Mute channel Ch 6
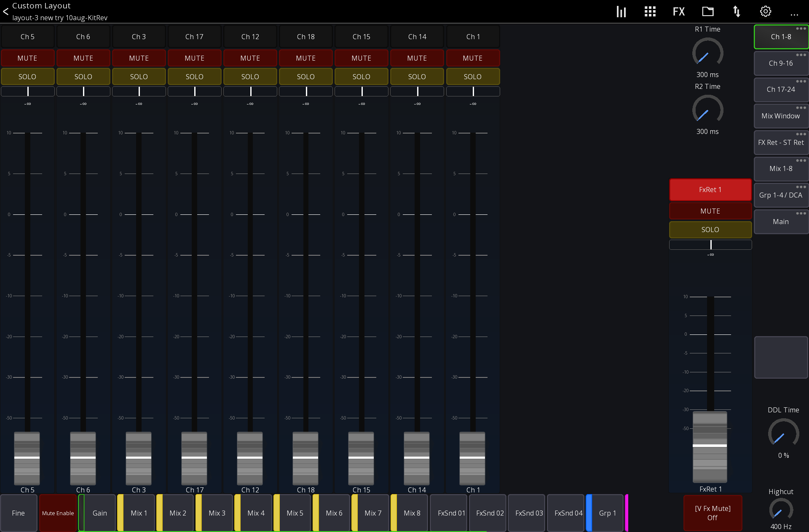Viewport: 809px width, 532px height. pyautogui.click(x=83, y=58)
